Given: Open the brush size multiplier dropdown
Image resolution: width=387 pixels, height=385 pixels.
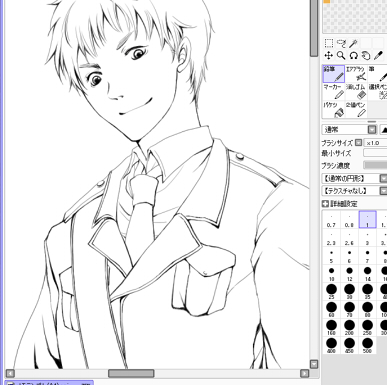Looking at the screenshot, I should pyautogui.click(x=358, y=143).
